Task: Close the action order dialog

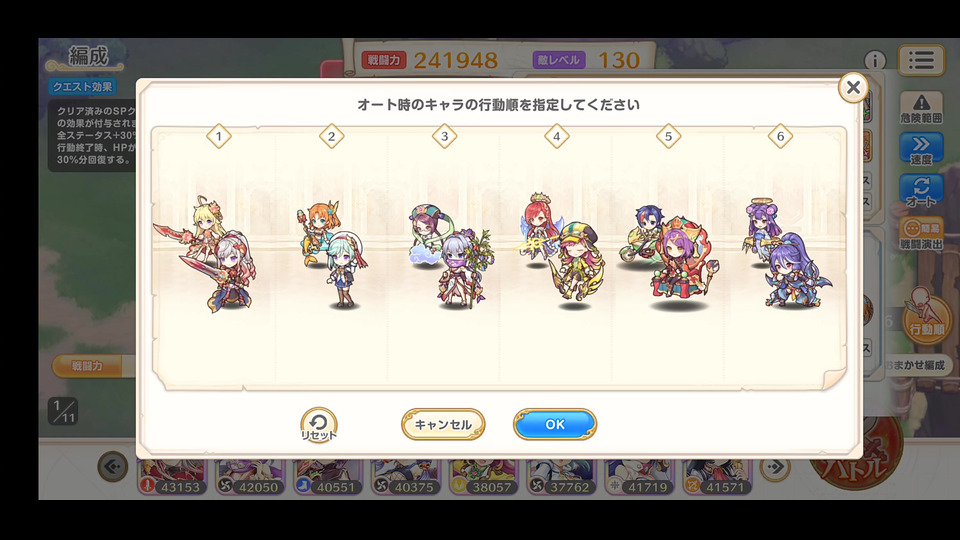Action: pyautogui.click(x=853, y=88)
